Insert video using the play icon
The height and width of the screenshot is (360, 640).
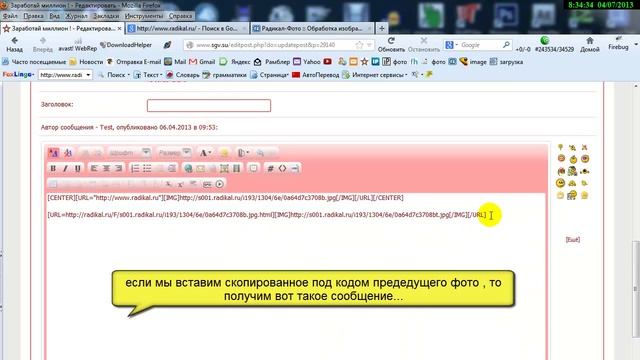pyautogui.click(x=220, y=184)
